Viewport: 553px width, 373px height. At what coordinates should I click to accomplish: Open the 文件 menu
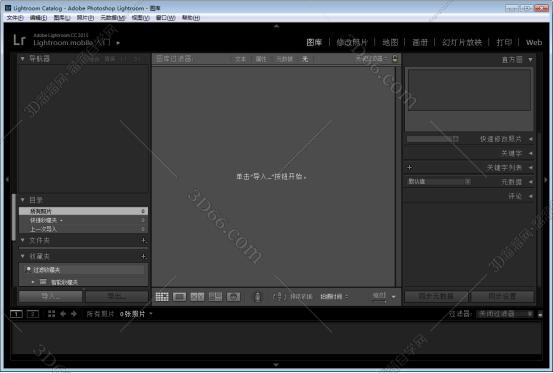pyautogui.click(x=15, y=18)
